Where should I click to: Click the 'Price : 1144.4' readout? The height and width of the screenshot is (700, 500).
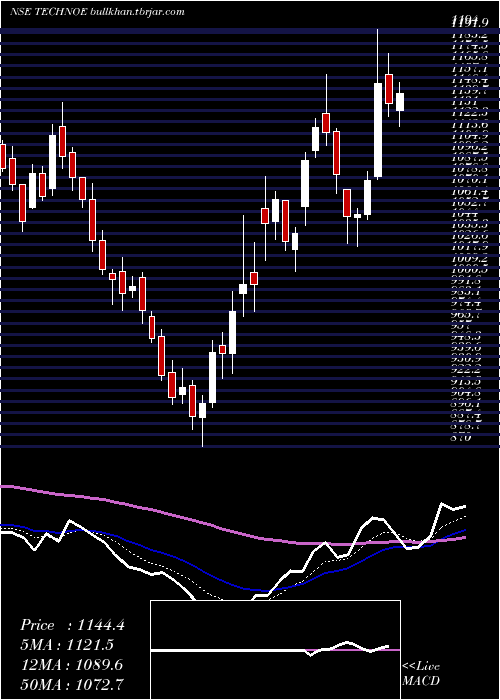pos(72,625)
